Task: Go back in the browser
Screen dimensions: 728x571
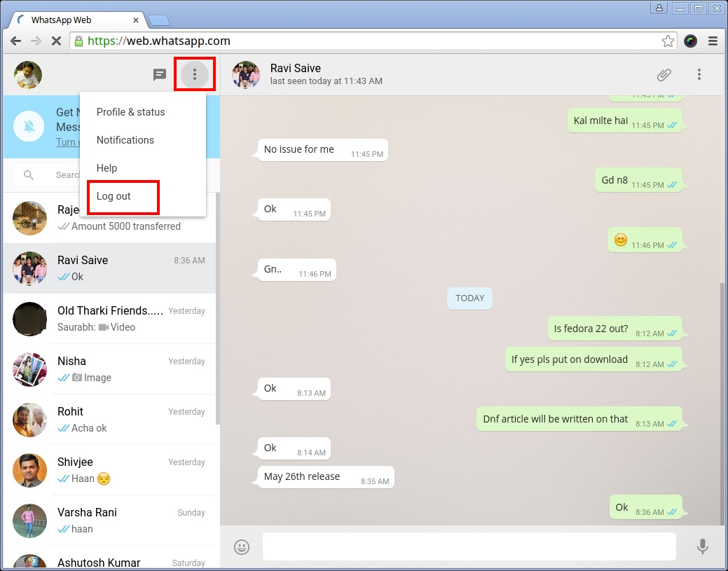Action: coord(16,41)
